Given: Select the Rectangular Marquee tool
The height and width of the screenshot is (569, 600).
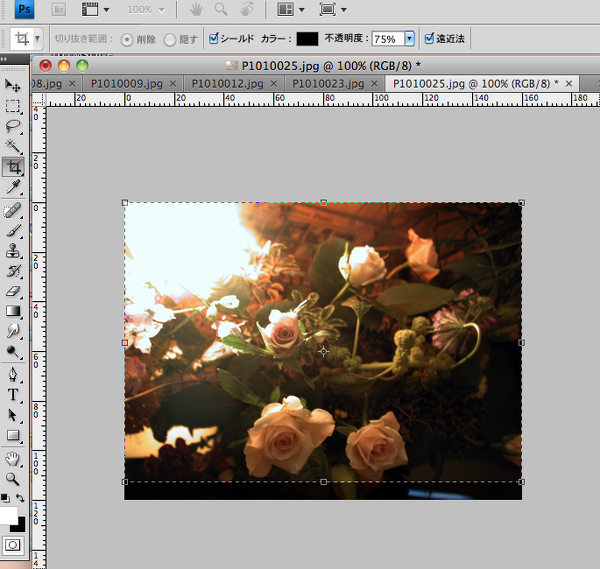Looking at the screenshot, I should 13,106.
